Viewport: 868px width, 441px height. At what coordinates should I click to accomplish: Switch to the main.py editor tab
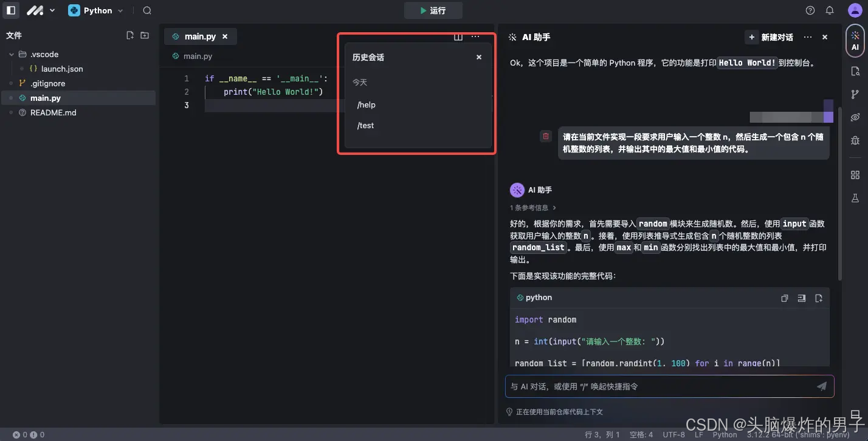coord(201,36)
